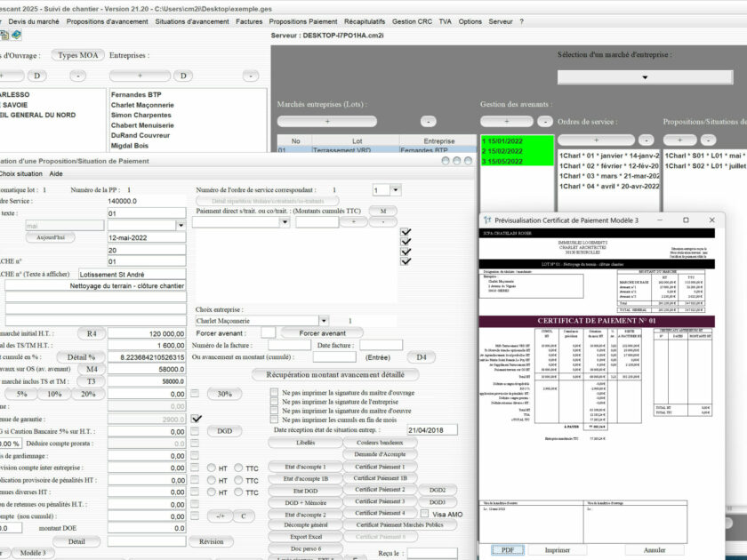
Task: Select situation '1Charl * S02 * L01 * juillet'
Action: tap(705, 165)
